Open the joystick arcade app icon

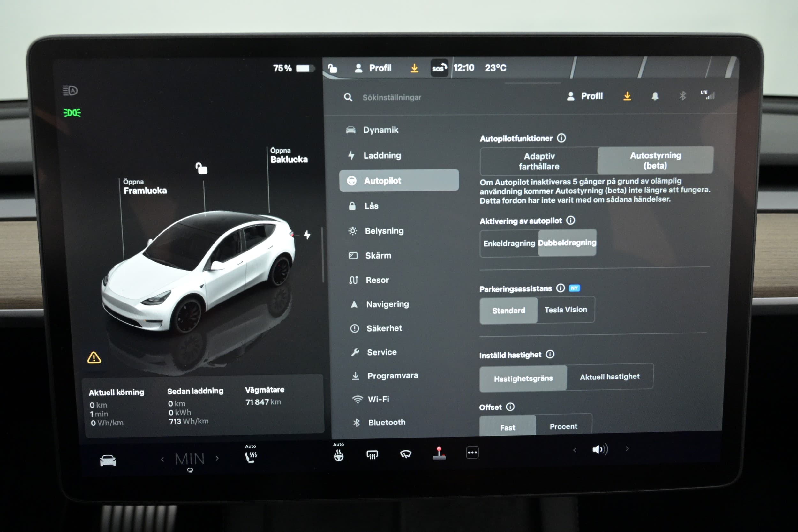[x=439, y=453]
